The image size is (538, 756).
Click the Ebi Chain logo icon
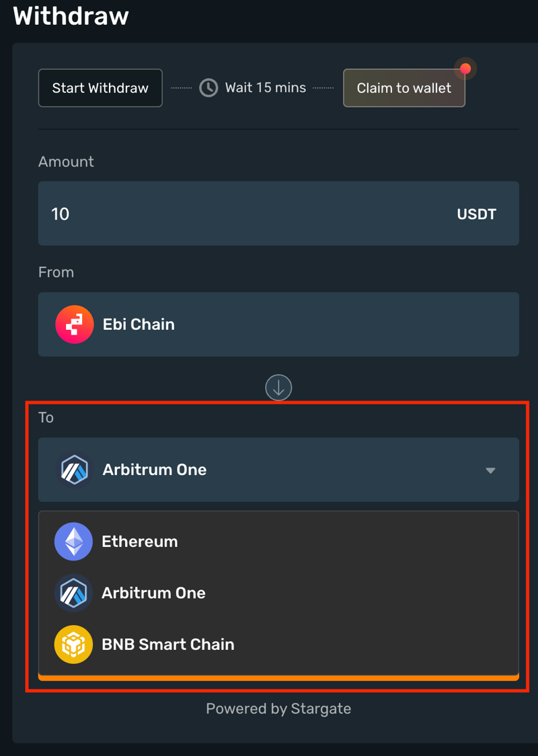[74, 325]
